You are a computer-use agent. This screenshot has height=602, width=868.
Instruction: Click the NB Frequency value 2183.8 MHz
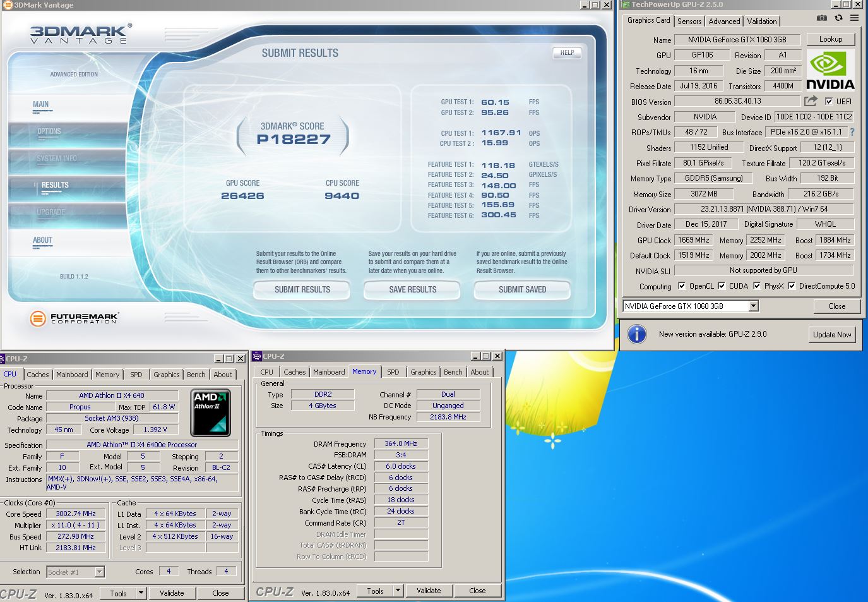click(x=448, y=417)
